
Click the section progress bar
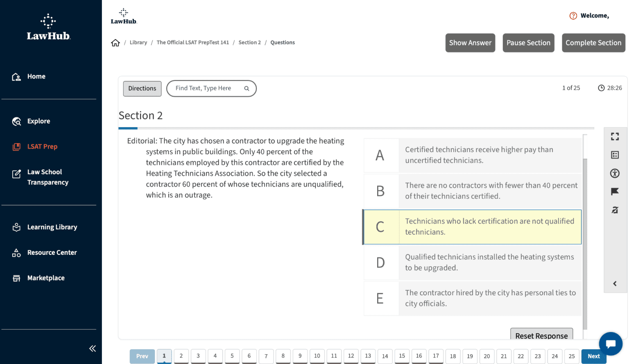point(356,128)
